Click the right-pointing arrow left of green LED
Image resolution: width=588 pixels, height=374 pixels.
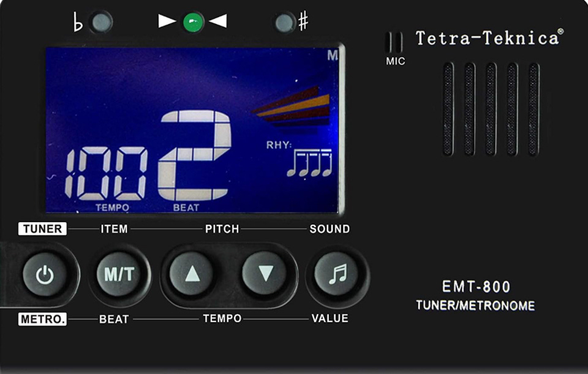tap(167, 21)
